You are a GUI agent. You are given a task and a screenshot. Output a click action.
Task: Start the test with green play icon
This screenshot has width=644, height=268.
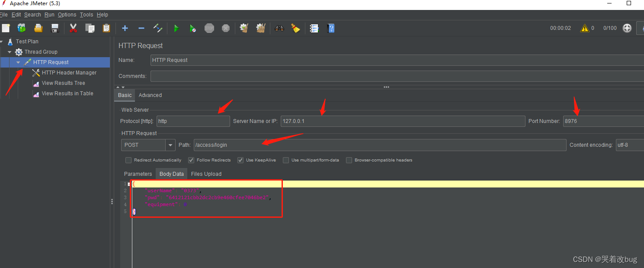pyautogui.click(x=176, y=28)
